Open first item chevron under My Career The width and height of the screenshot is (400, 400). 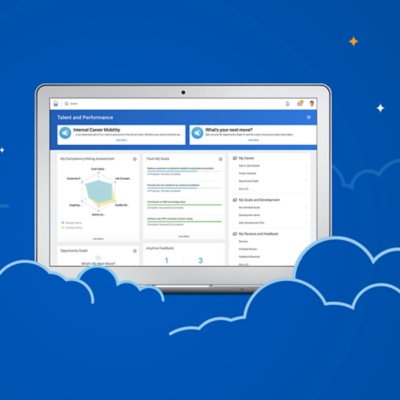(x=306, y=166)
